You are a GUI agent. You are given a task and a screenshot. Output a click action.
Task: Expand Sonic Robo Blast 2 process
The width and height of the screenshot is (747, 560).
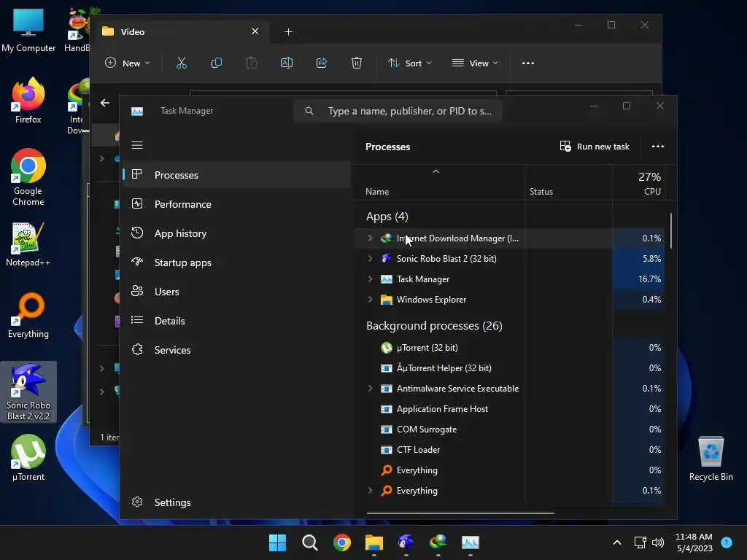[370, 259]
